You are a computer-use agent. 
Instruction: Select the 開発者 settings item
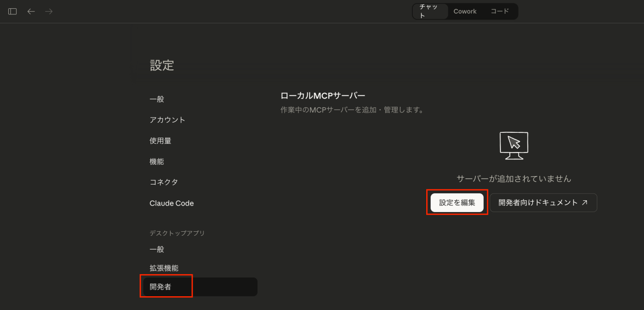click(160, 287)
